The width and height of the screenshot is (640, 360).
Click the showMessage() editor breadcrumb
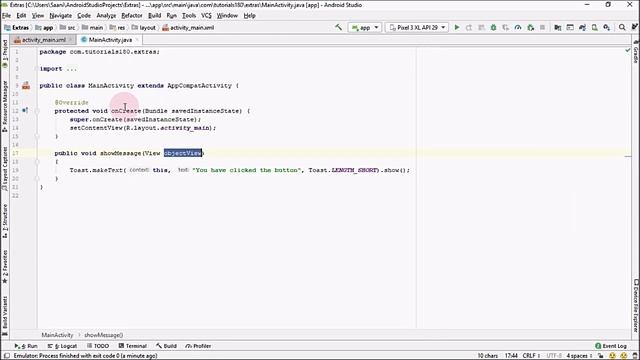[x=103, y=335]
